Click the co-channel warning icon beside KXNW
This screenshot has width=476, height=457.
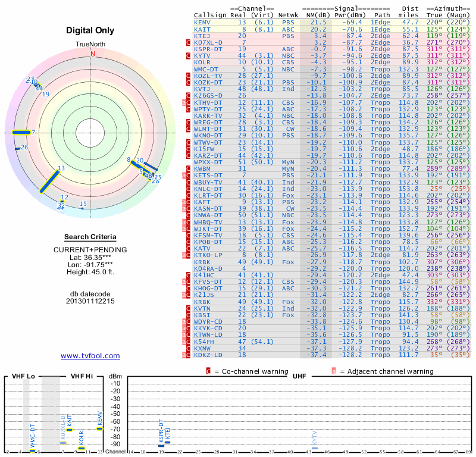[188, 348]
